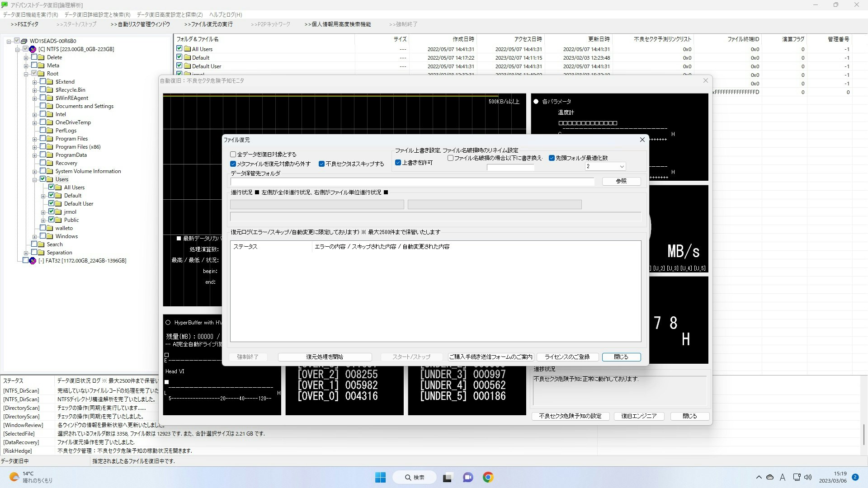Viewport: 868px width, 488px height.
Task: Click the Recovery folder icon in tree
Action: tap(49, 163)
